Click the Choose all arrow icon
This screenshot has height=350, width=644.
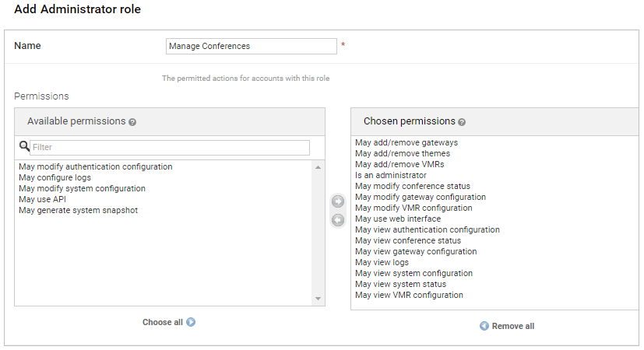(191, 322)
